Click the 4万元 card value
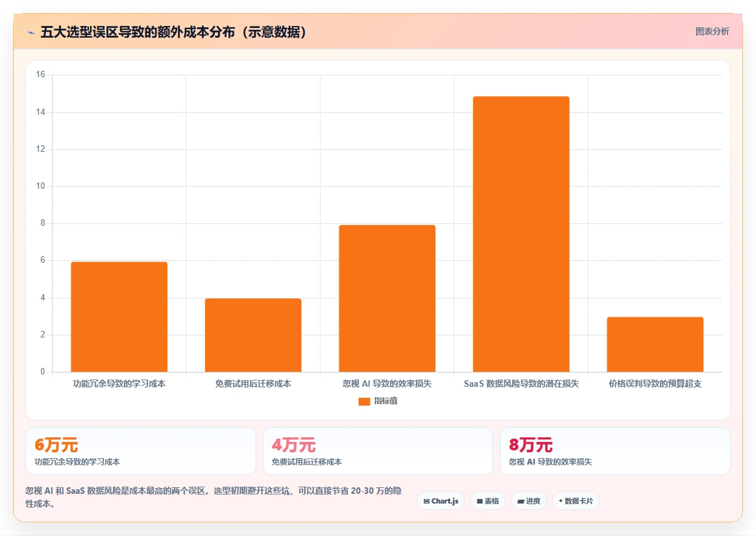The width and height of the screenshot is (756, 536). pos(293,445)
